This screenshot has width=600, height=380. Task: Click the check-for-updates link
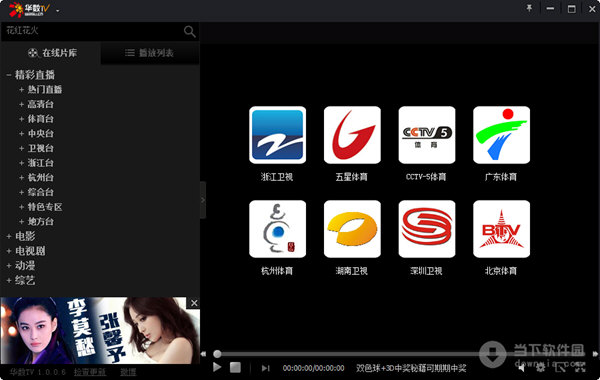[90, 372]
